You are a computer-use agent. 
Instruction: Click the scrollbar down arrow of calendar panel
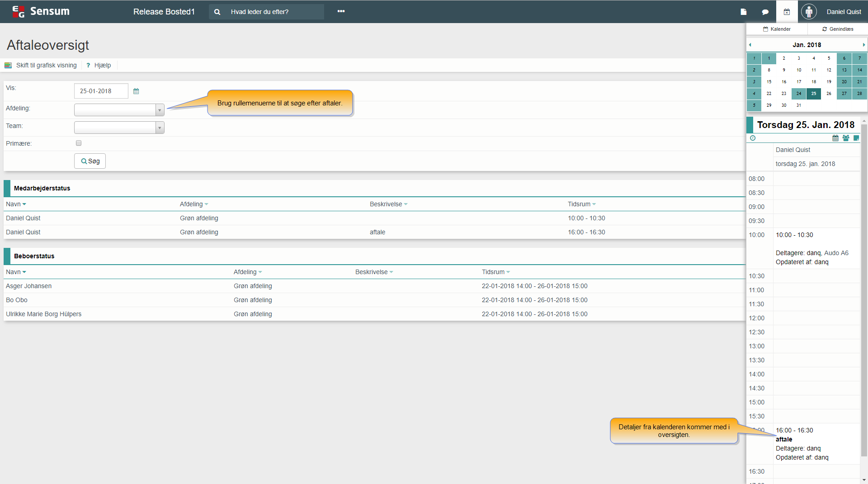click(x=864, y=480)
